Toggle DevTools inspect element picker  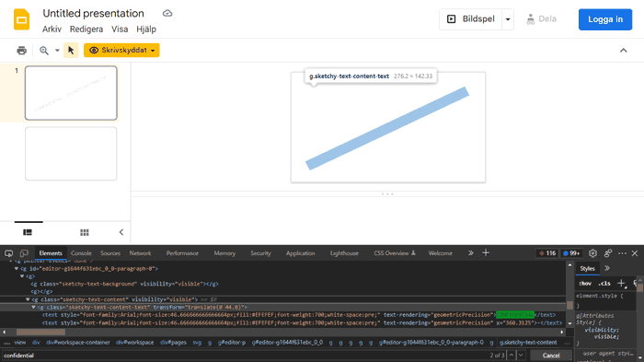pyautogui.click(x=8, y=253)
